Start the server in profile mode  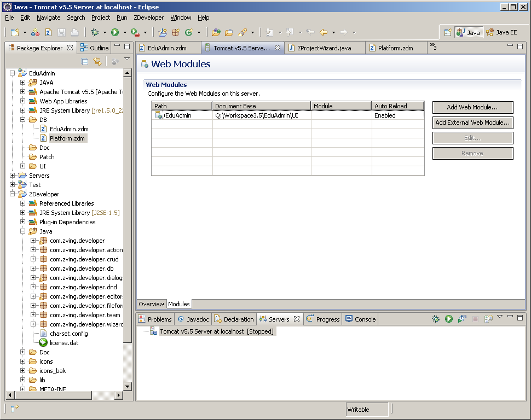click(462, 319)
